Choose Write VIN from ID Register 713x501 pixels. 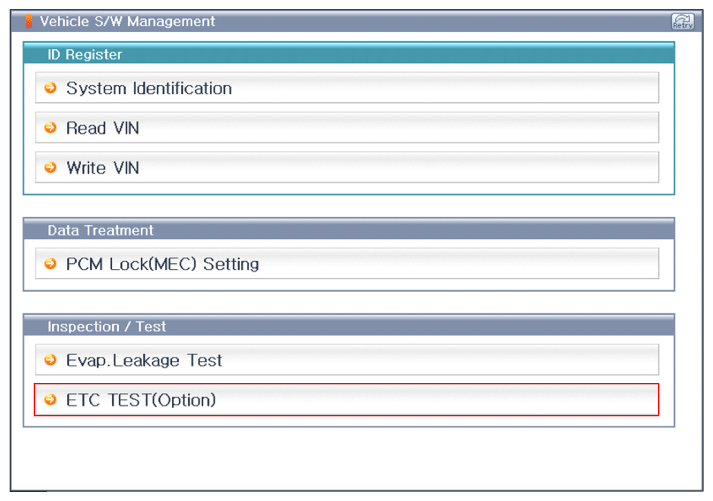coord(102,168)
